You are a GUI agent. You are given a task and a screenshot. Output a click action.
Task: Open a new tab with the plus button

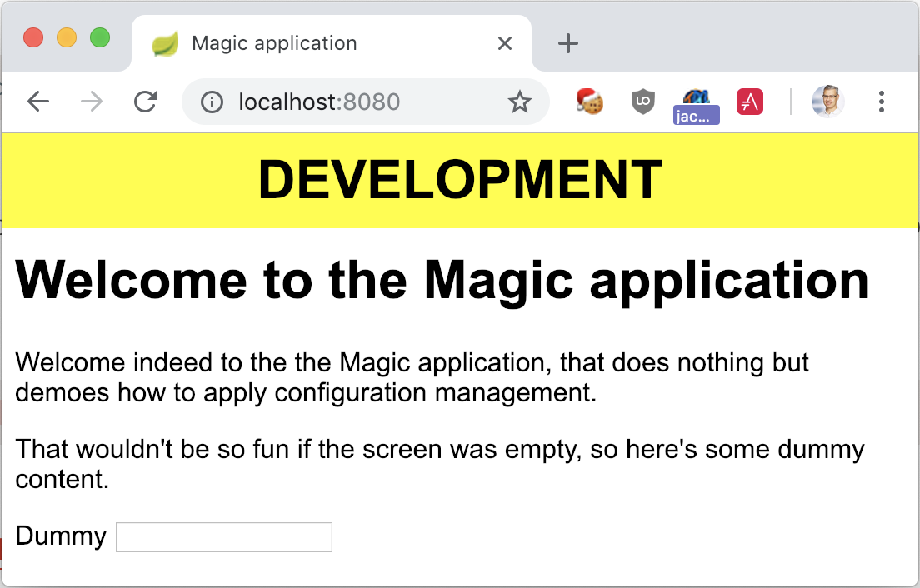(x=567, y=42)
